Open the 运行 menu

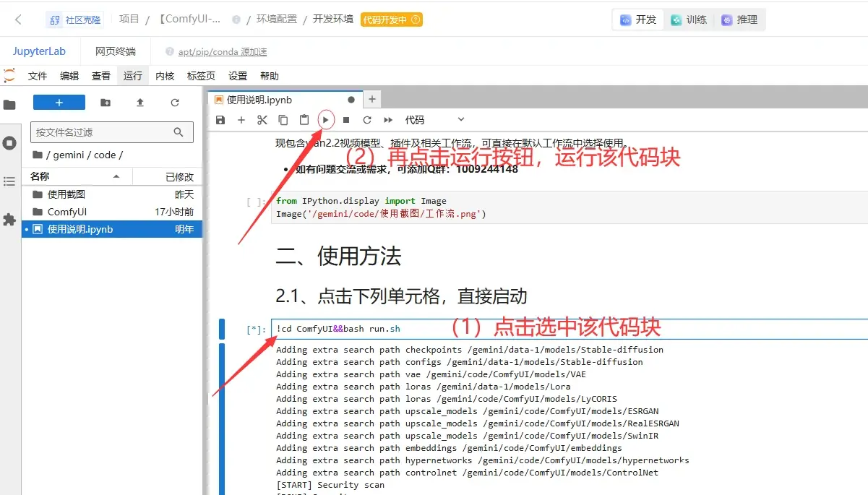(133, 76)
